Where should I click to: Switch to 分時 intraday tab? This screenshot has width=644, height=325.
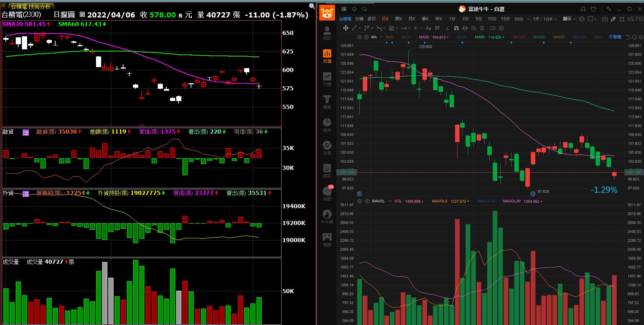coord(359,19)
